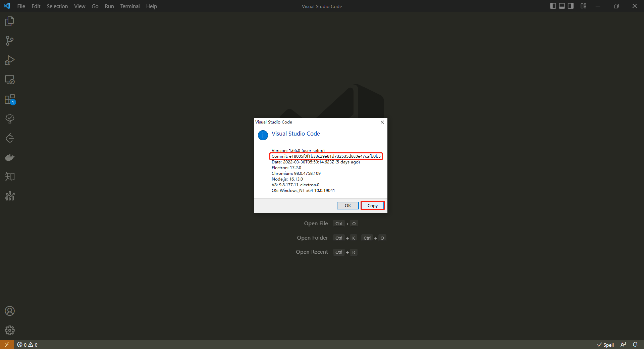
Task: Open the Run and Debug view
Action: (x=9, y=60)
